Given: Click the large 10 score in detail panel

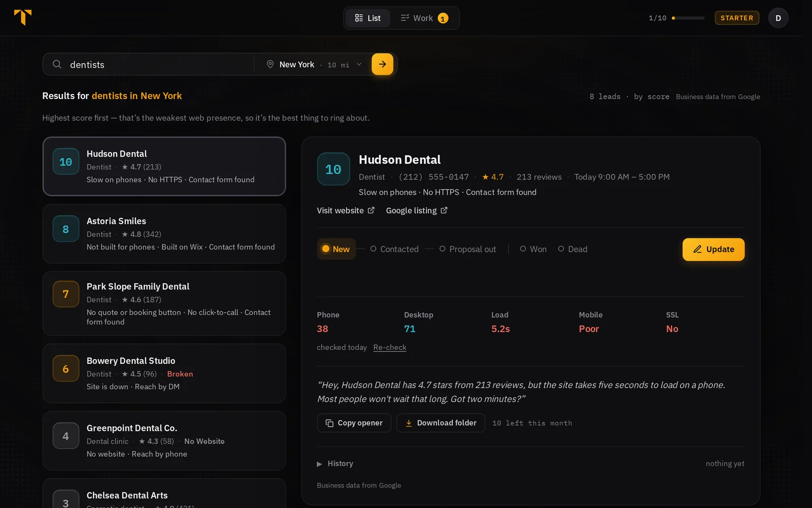Looking at the screenshot, I should click(333, 169).
